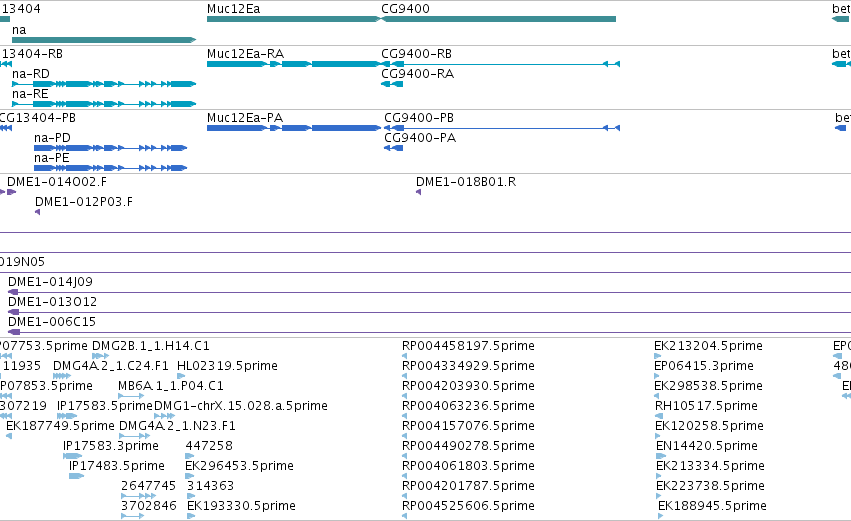Click the HL02319.5prime feature arrow
851x521 pixels.
181,376
